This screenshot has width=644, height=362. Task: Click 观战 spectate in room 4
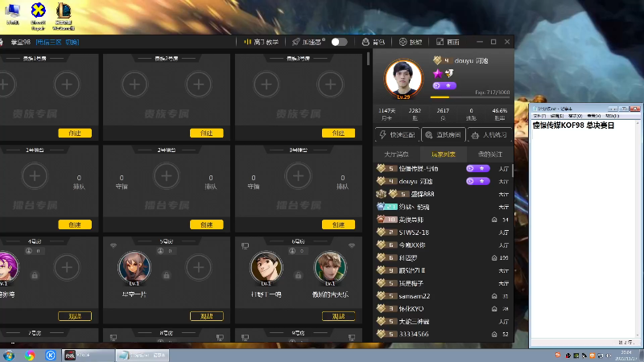point(75,316)
